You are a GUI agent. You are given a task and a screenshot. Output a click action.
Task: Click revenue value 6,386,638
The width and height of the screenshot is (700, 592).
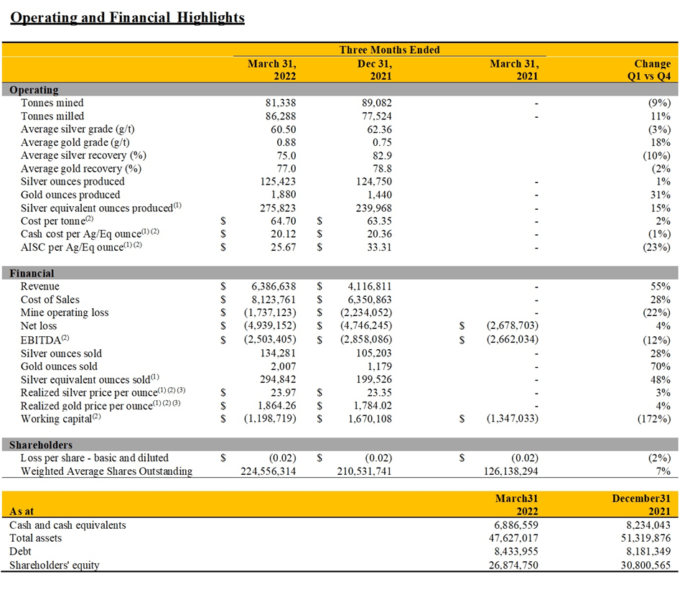coord(274,287)
